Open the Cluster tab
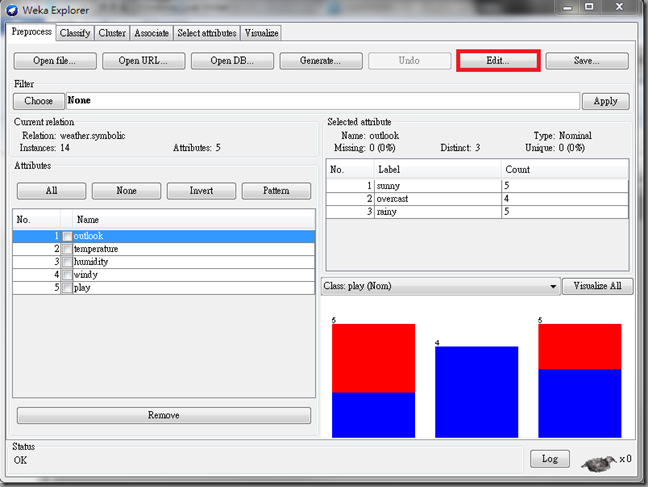The image size is (648, 487). pos(112,33)
